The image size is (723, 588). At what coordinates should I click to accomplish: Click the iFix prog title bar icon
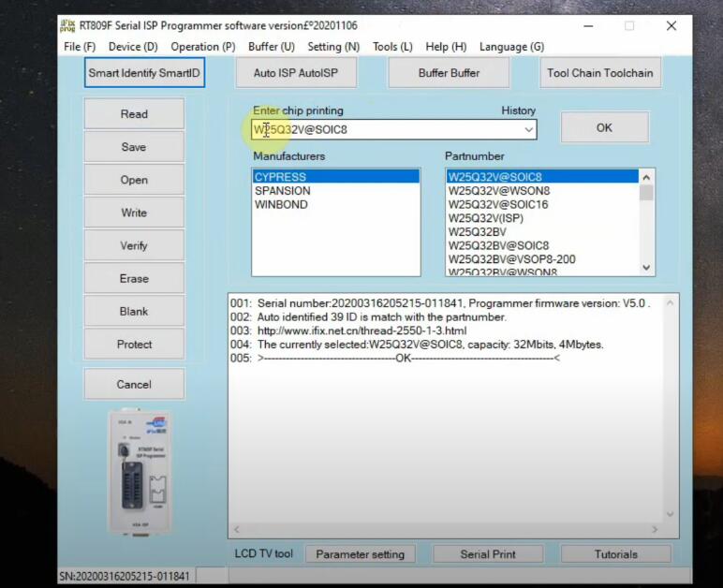click(x=67, y=26)
